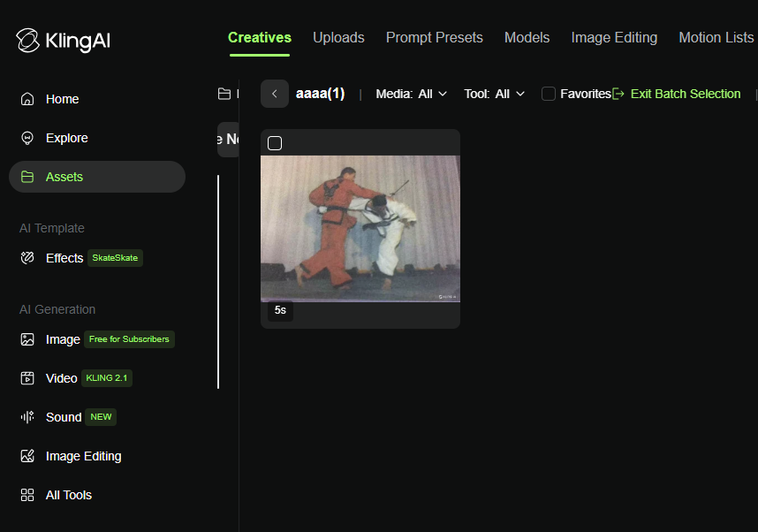Viewport: 758px width, 532px height.
Task: Click the SkateSkate badge
Action: 115,258
